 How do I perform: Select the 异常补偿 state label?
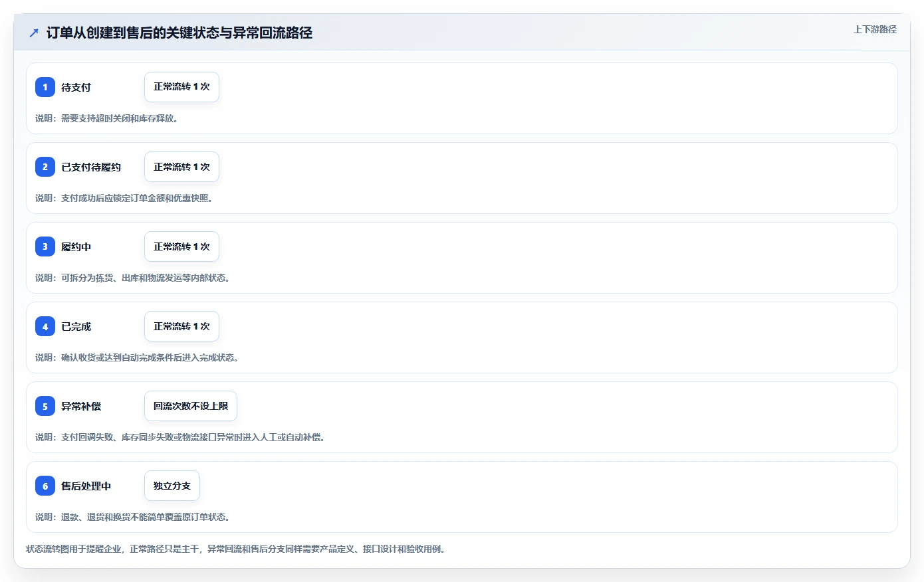[x=81, y=406]
